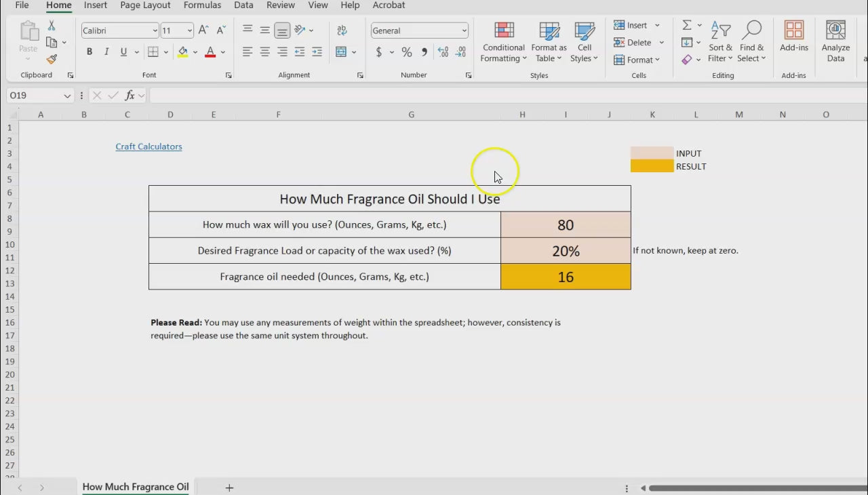Click the Percent Style icon
Viewport: 868px width, 495px height.
[x=407, y=52]
